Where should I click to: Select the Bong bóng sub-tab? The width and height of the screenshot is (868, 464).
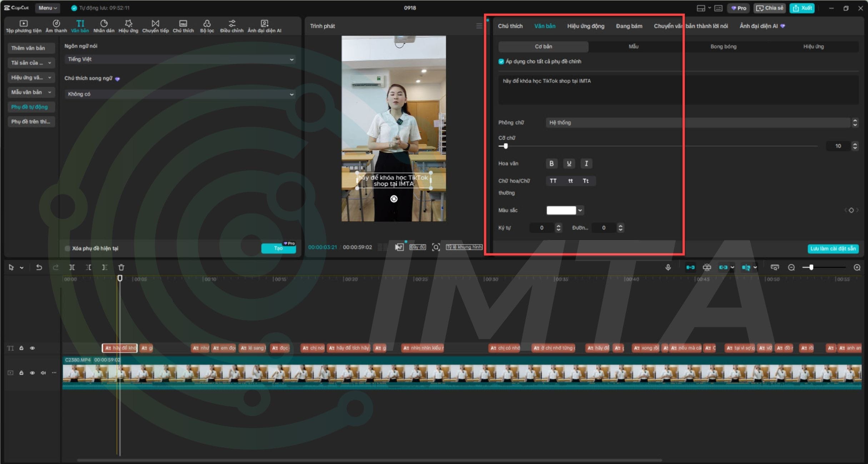723,46
